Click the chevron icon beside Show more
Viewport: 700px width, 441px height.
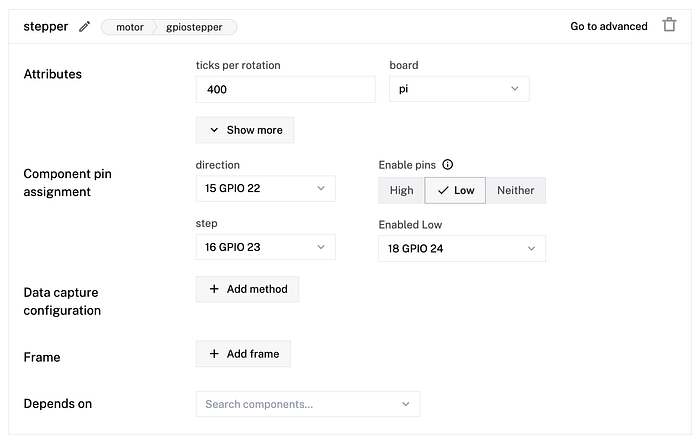tap(214, 130)
